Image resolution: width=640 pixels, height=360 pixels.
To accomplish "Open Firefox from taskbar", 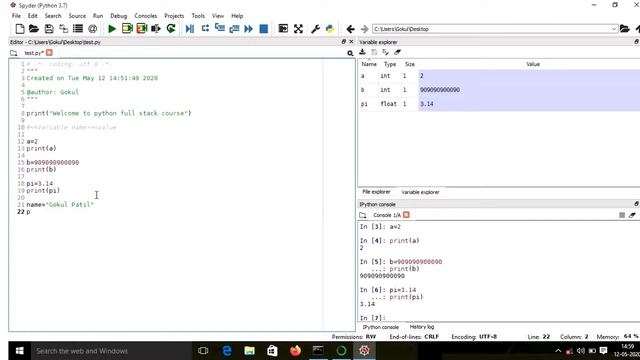I will 295,351.
